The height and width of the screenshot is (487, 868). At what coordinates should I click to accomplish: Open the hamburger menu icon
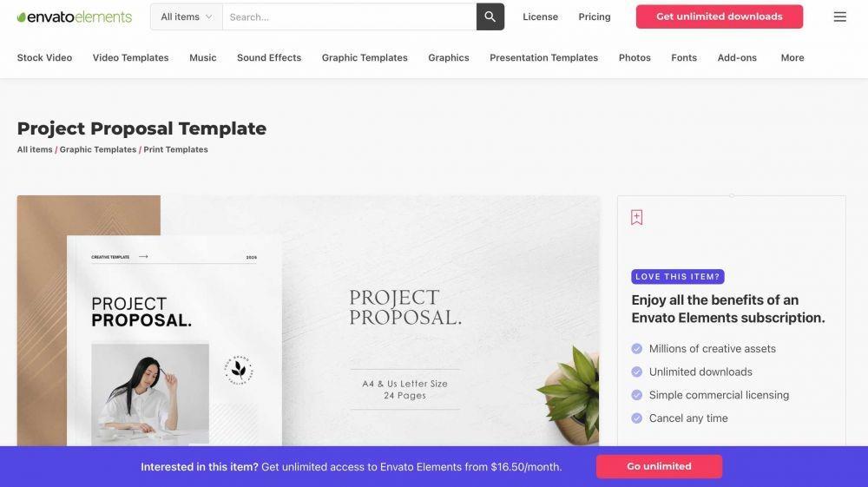pyautogui.click(x=839, y=16)
